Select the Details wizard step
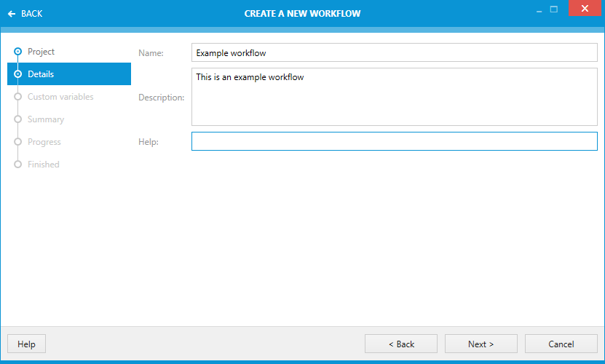This screenshot has width=605, height=364. [69, 74]
